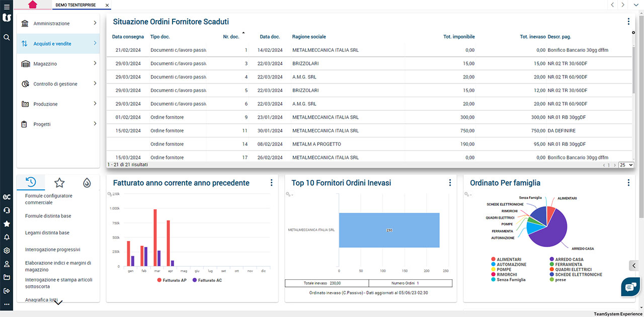This screenshot has width=644, height=317.
Task: Click the star favorites icon in dark sidebar
Action: (7, 224)
